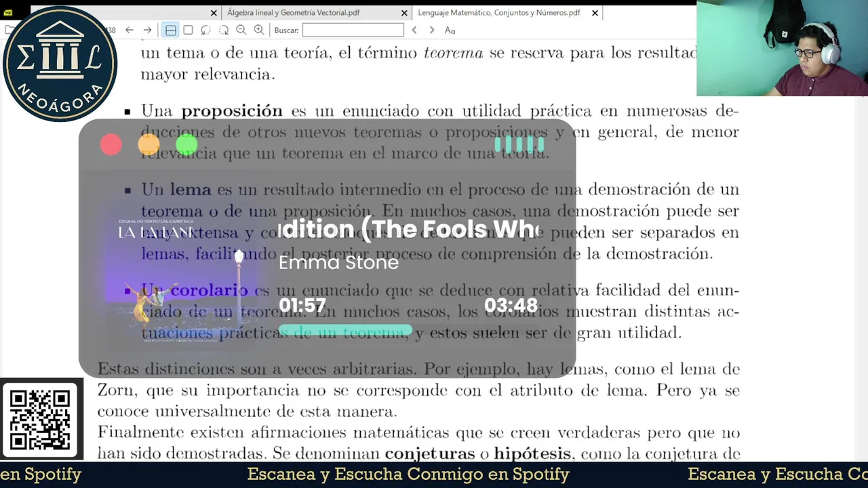The height and width of the screenshot is (488, 868).
Task: Find the previous search match
Action: (414, 30)
